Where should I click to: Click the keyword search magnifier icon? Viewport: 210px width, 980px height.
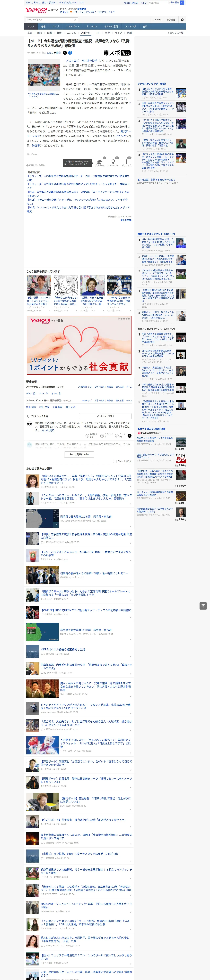click(x=75, y=19)
